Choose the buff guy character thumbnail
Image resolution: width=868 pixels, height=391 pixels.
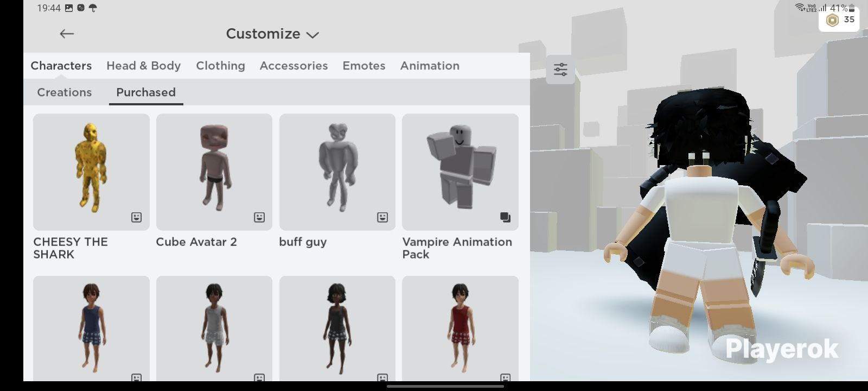tap(337, 172)
